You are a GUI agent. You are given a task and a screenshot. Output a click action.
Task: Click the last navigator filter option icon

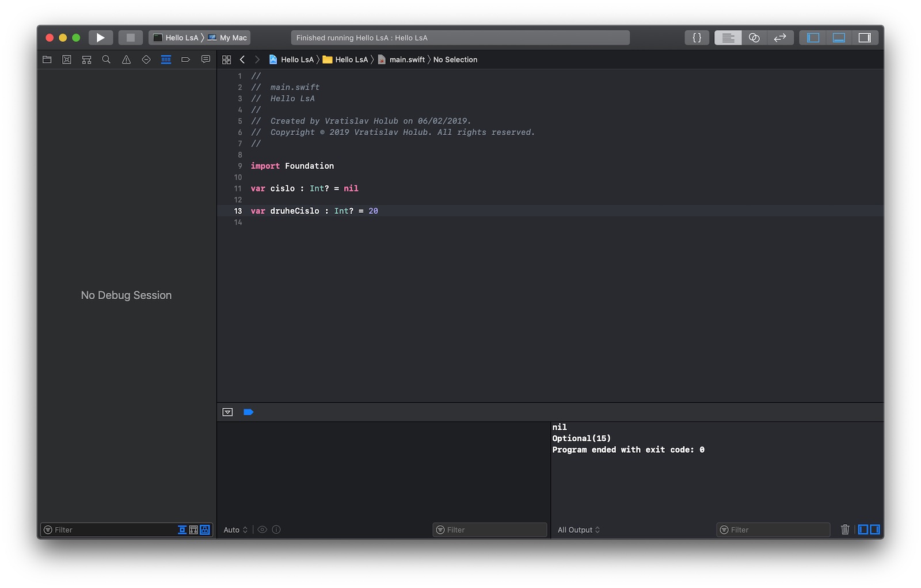pyautogui.click(x=205, y=530)
